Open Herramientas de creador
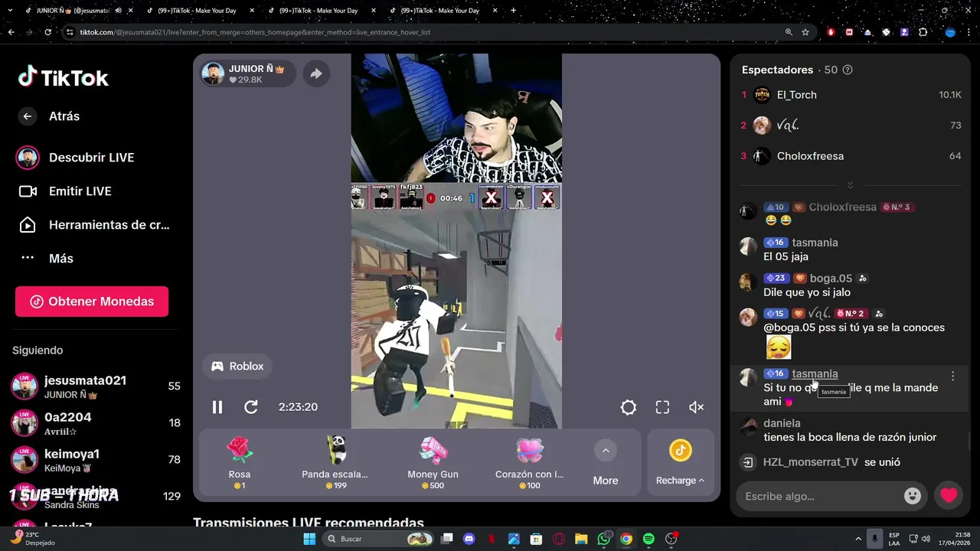This screenshot has width=980, height=551. coord(95,225)
